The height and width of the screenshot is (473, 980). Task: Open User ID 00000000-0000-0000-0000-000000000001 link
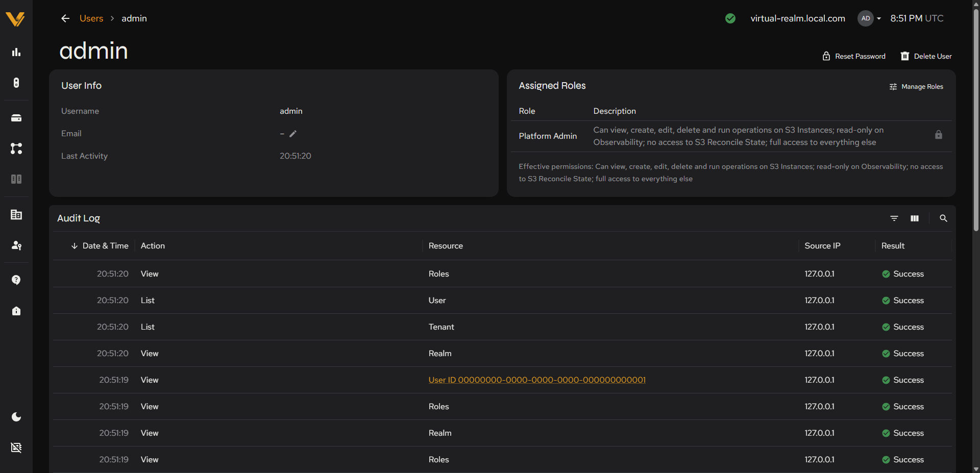click(537, 380)
